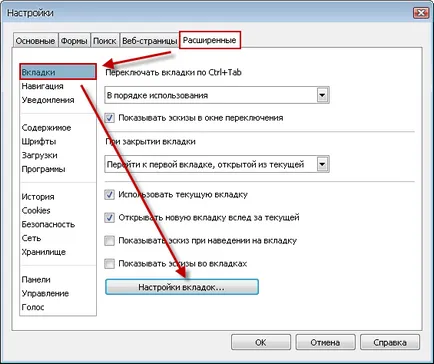Go to the Поиск tab
Viewport: 434px width, 364px height.
point(105,41)
